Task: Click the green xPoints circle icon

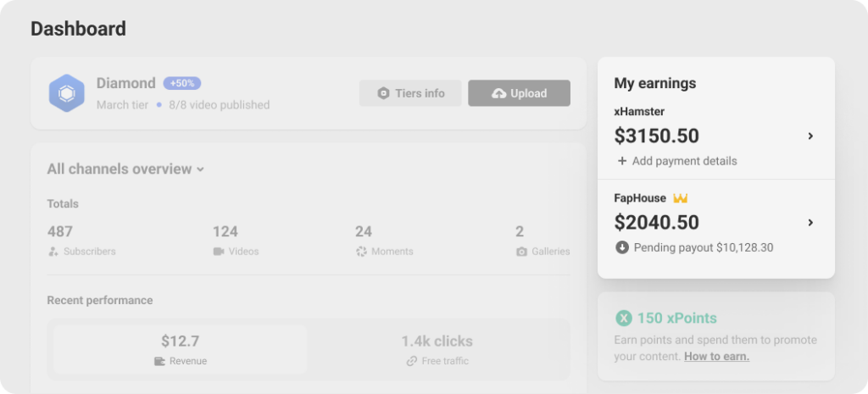Action: tap(624, 319)
